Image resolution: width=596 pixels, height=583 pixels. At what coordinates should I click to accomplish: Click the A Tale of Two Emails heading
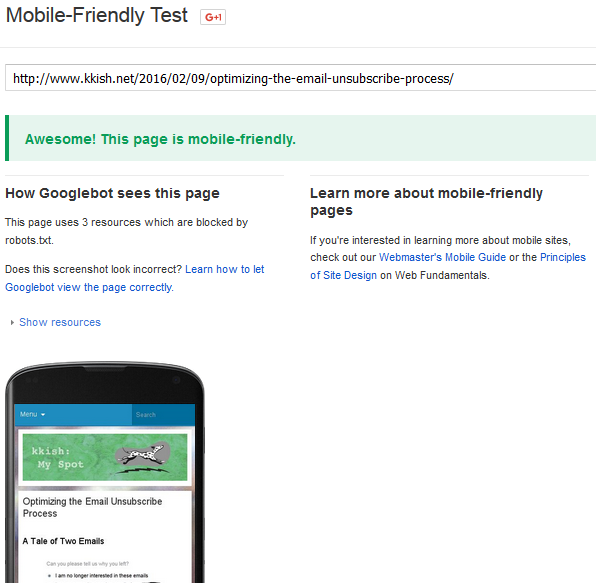pyautogui.click(x=63, y=541)
